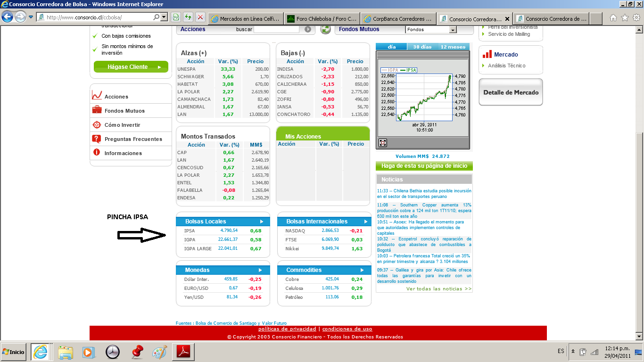Go back with the browser Back arrow
This screenshot has width=644, height=362.
[8, 17]
